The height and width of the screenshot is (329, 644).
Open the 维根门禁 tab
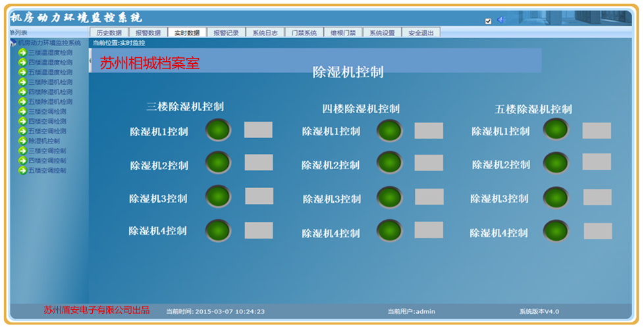point(343,33)
